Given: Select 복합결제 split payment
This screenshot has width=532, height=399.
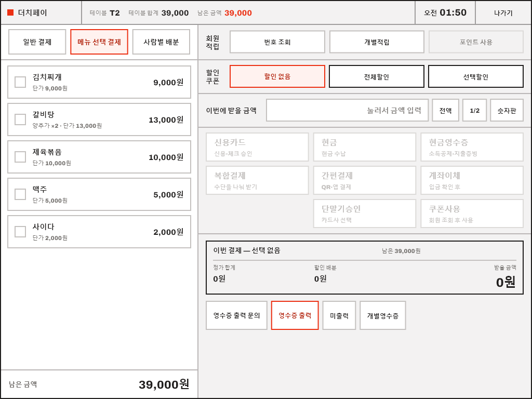Looking at the screenshot, I should point(257,180).
